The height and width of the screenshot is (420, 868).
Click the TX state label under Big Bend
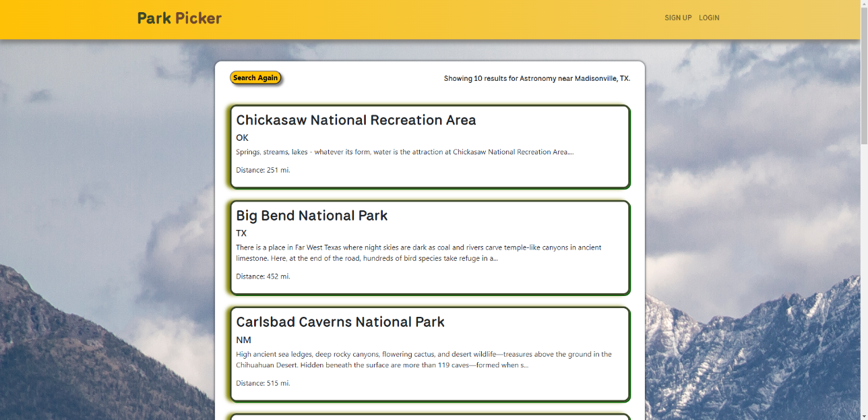(x=241, y=233)
